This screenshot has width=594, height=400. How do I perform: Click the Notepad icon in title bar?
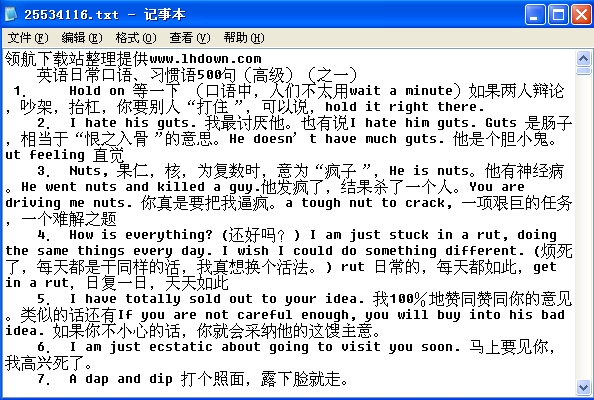11,15
